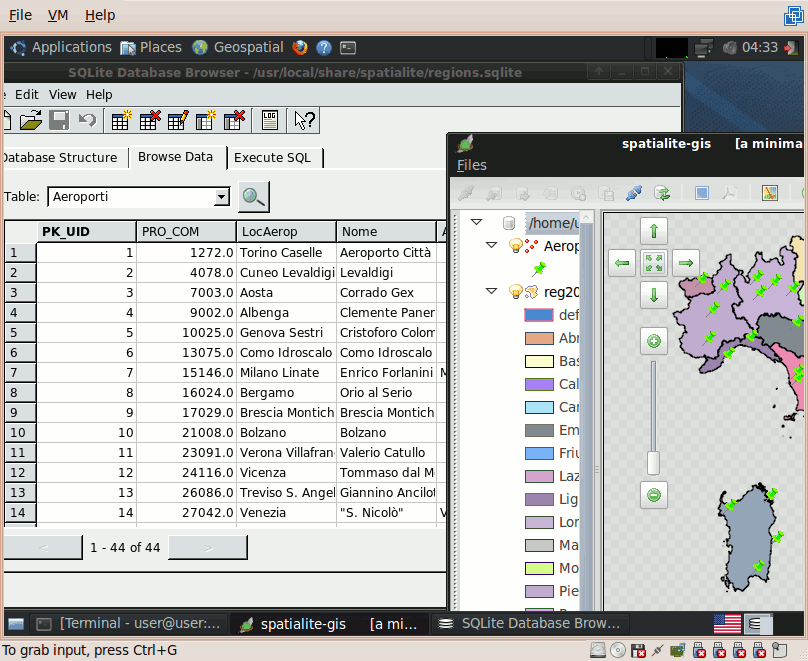Pan the map up with the green arrow
808x661 pixels.
coord(654,231)
